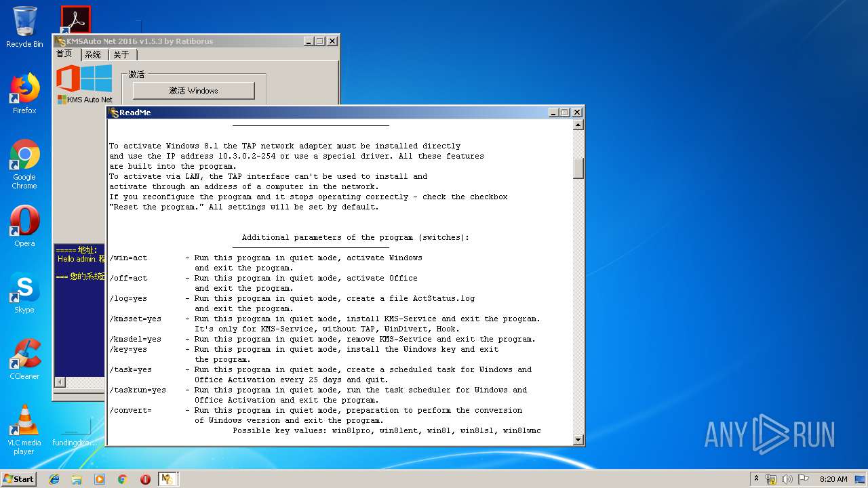Click the 8:20 AM taskbar clock
Screen dimensions: 868x488
tap(833, 479)
